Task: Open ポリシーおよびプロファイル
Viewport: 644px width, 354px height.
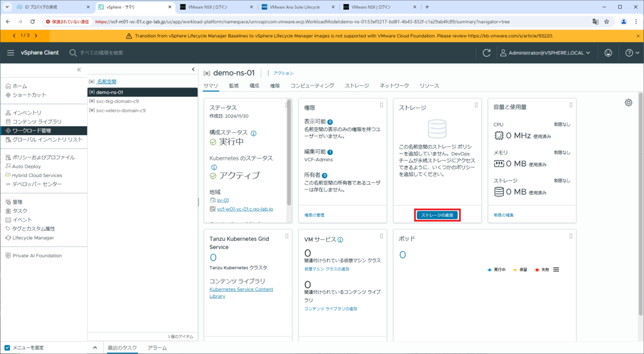Action: point(43,158)
